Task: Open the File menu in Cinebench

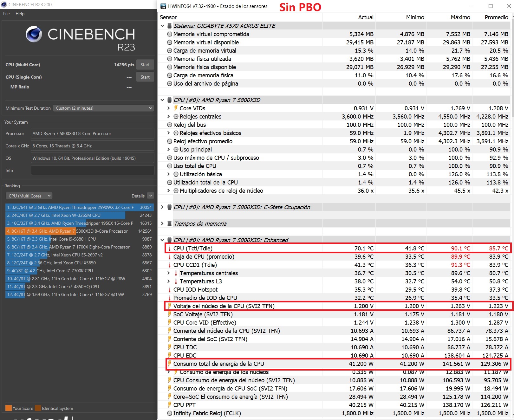Action: (x=6, y=14)
